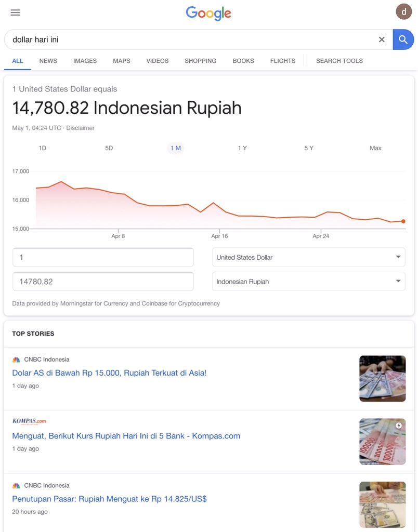Open the account avatar 'd'
Screen dimensions: 418x532
pos(404,12)
